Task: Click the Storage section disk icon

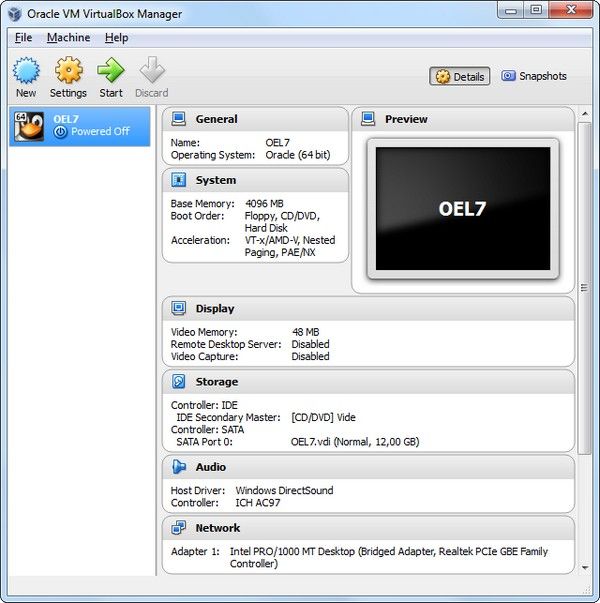Action: [x=179, y=382]
